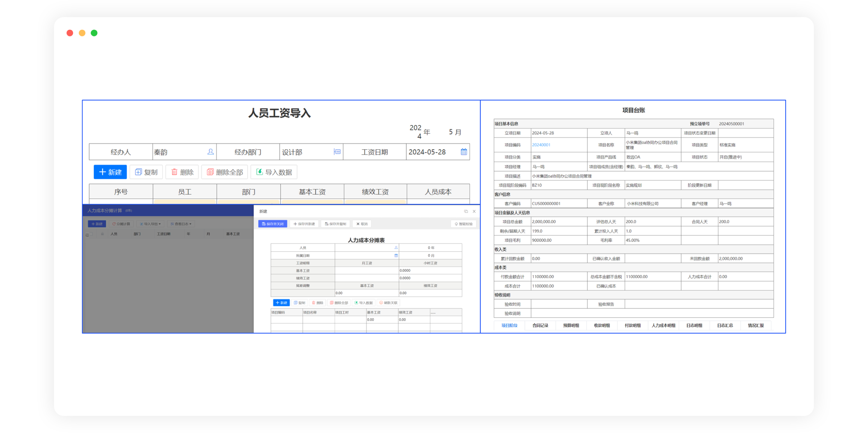868x433 pixels.
Task: Open project code link 20240001
Action: (541, 145)
